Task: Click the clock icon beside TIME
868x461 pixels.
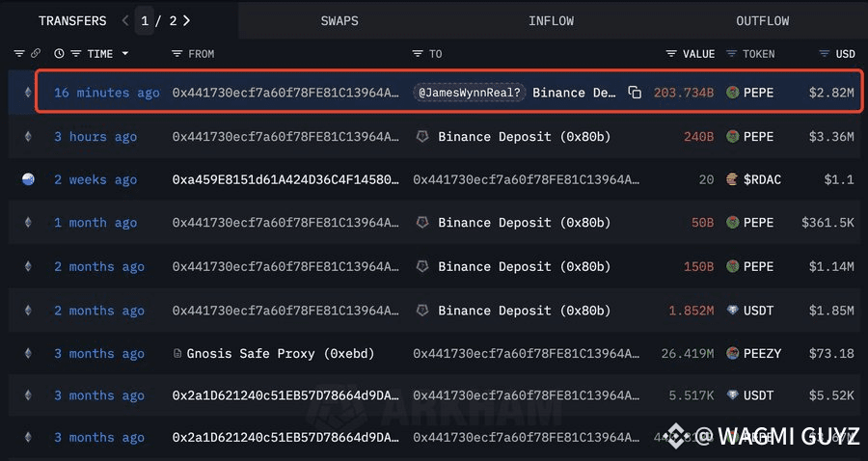Action: click(x=59, y=54)
